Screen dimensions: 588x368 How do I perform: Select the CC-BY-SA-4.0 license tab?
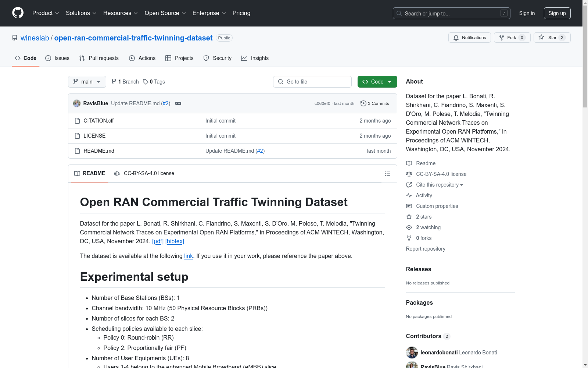click(x=144, y=173)
